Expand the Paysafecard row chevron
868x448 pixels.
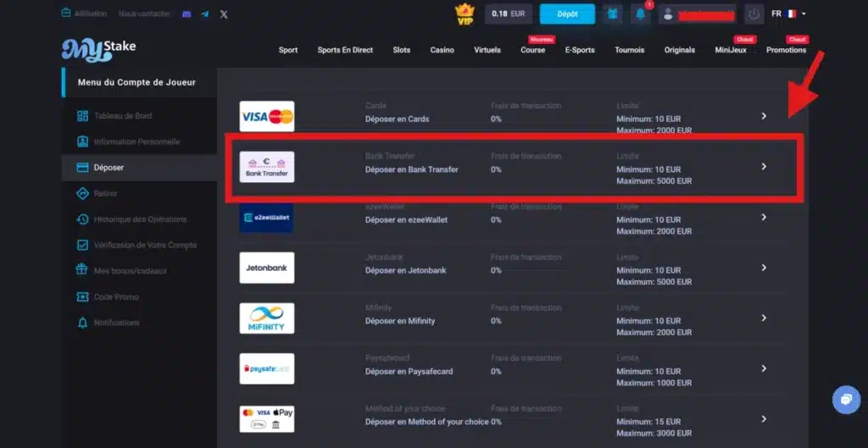click(764, 368)
